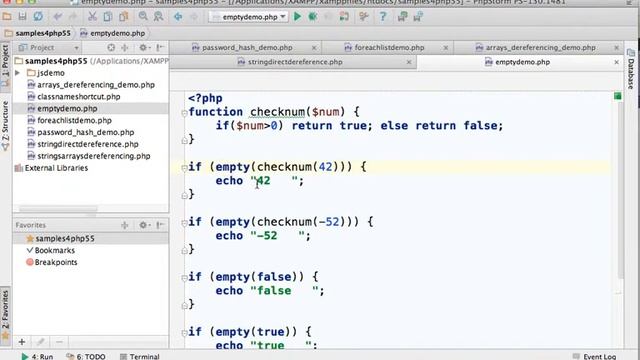Close the foreachlistdemo.php tab
The image size is (640, 360).
[x=446, y=48]
